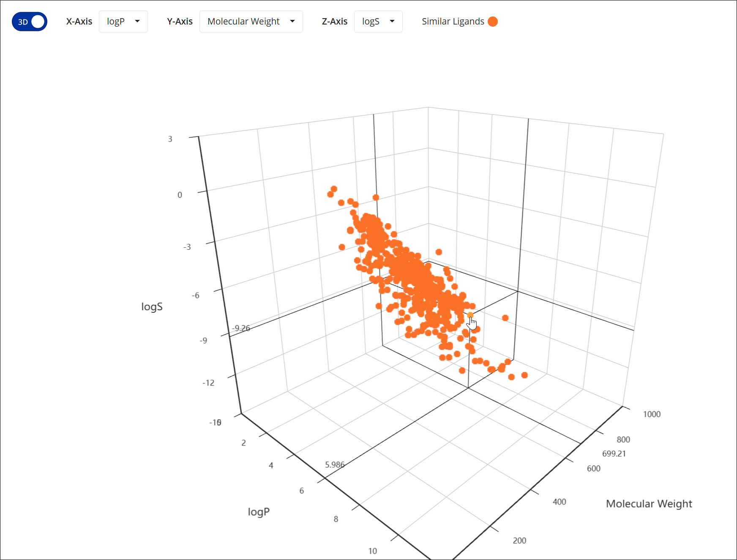Click the -12 tick label on logS axis
737x560 pixels.
(208, 383)
